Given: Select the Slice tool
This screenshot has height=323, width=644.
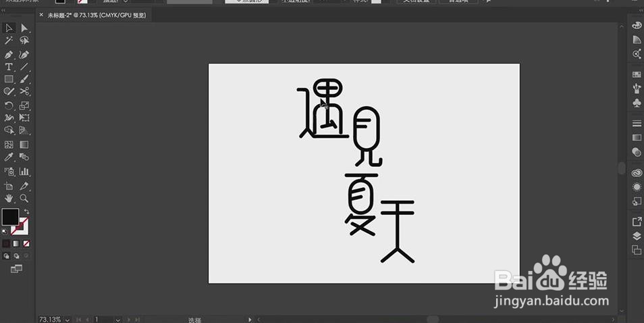Looking at the screenshot, I should click(x=24, y=186).
